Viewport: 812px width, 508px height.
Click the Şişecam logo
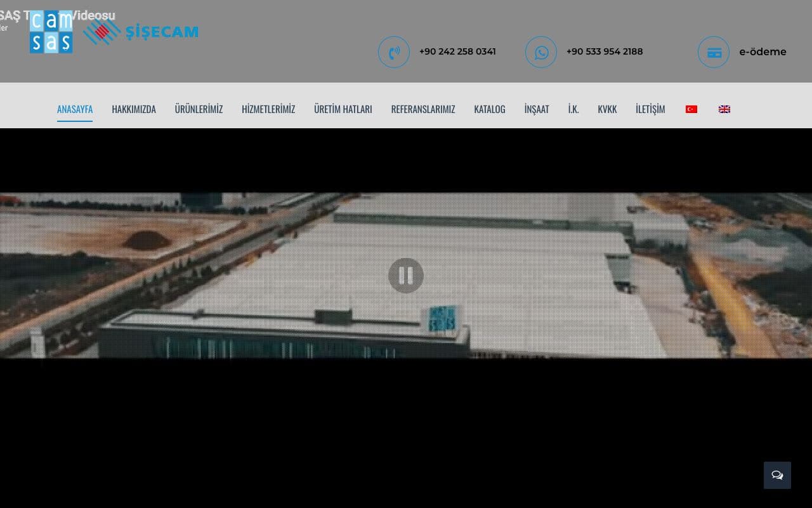(141, 32)
